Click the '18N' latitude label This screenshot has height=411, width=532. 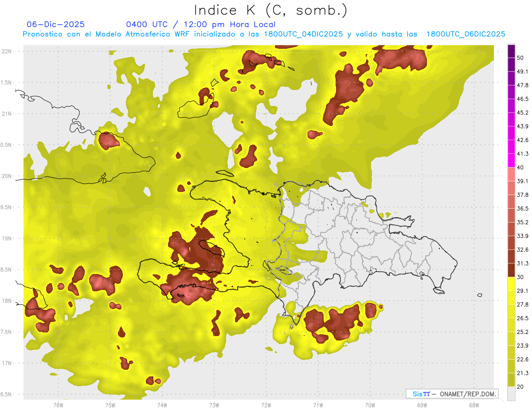point(7,301)
